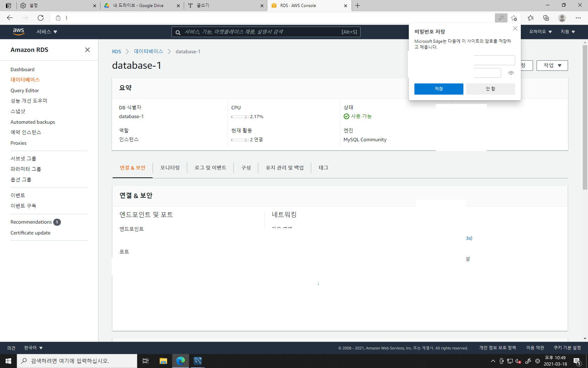
Task: Open the Windows Start menu
Action: [x=8, y=361]
